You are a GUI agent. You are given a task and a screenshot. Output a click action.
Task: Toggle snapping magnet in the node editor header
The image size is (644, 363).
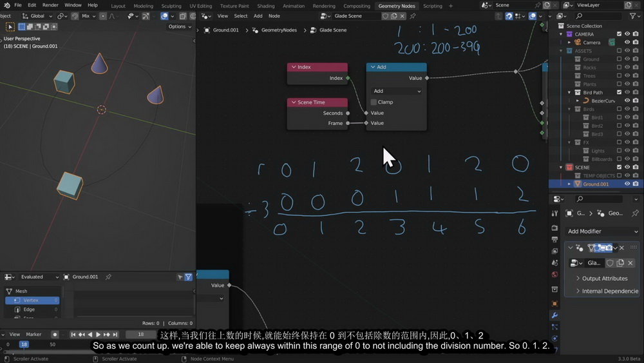509,16
